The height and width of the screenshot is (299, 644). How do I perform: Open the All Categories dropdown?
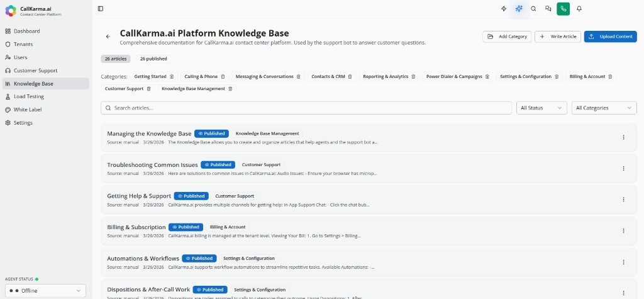(604, 108)
